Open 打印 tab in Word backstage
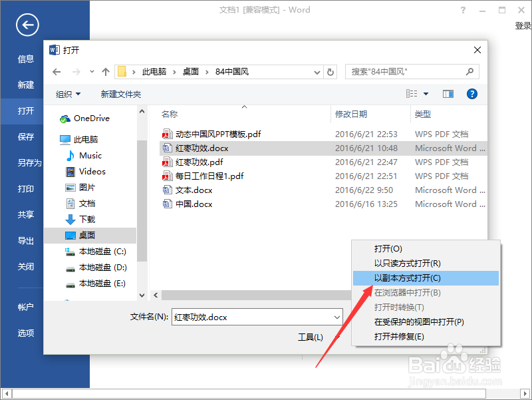 (26, 189)
